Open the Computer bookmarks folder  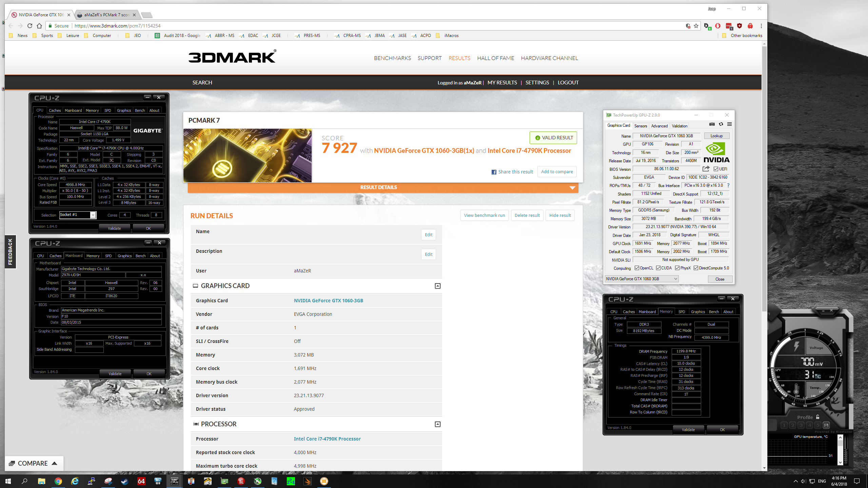tap(98, 36)
